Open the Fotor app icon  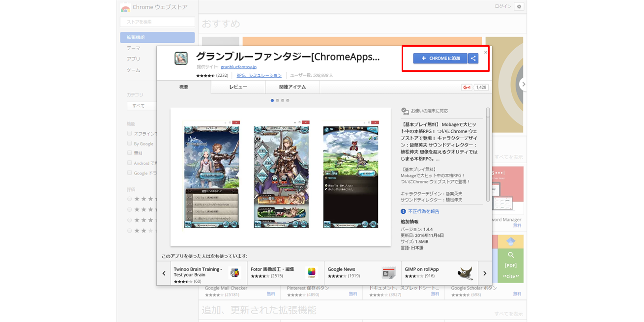tap(311, 272)
